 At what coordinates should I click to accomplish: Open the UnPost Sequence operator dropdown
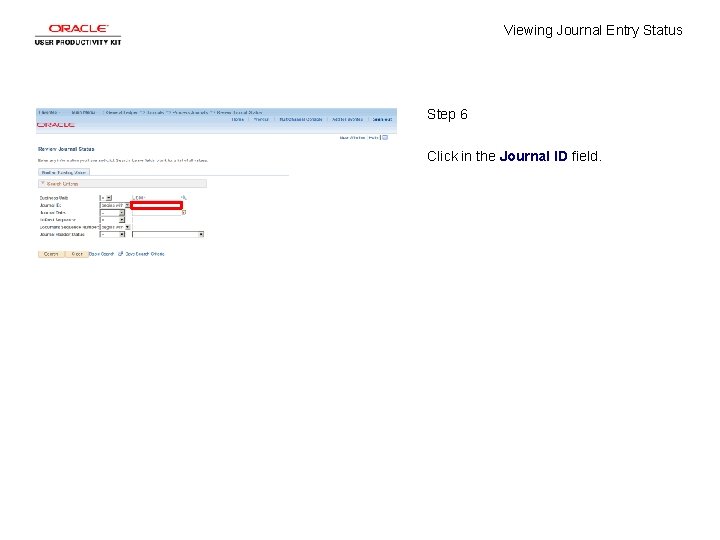(112, 220)
